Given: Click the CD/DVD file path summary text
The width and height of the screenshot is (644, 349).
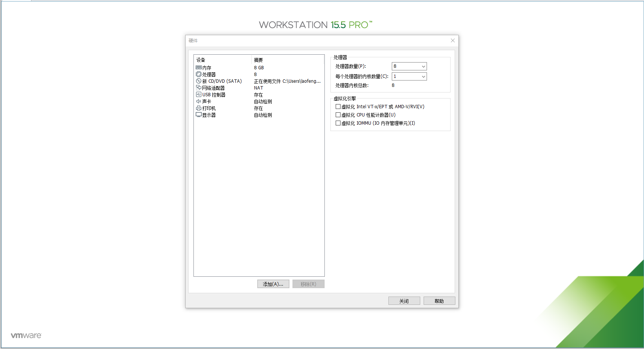Looking at the screenshot, I should click(x=287, y=81).
